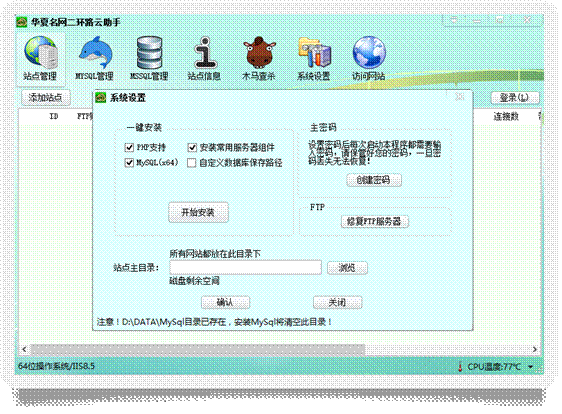Expand the status bar dropdown arrow
Screen dimensions: 562x414
530,367
